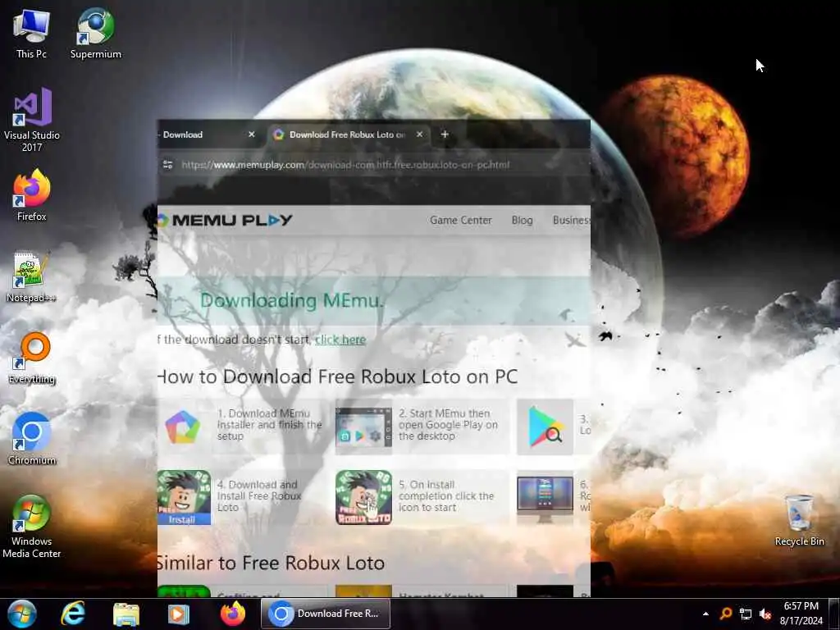Open This Pc desktop icon
The image size is (840, 630).
point(32,33)
